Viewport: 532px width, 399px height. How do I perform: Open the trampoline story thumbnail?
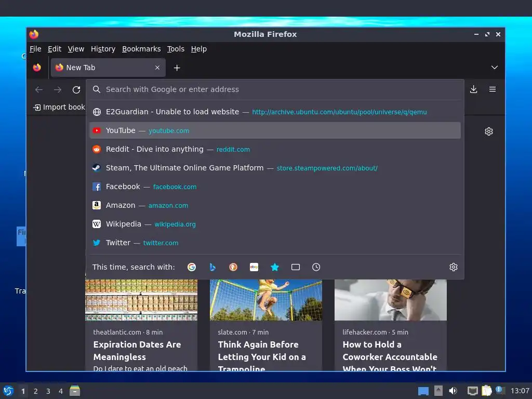coord(266,300)
